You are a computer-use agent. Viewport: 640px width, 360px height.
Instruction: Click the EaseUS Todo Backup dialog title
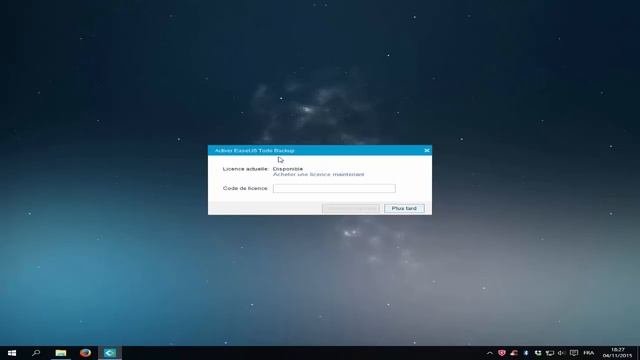pyautogui.click(x=254, y=151)
